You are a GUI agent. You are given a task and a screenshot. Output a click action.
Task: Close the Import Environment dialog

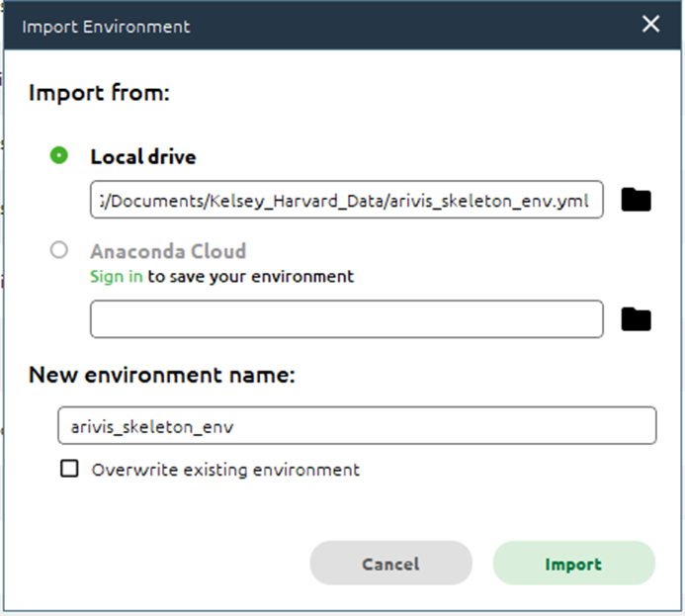(650, 24)
